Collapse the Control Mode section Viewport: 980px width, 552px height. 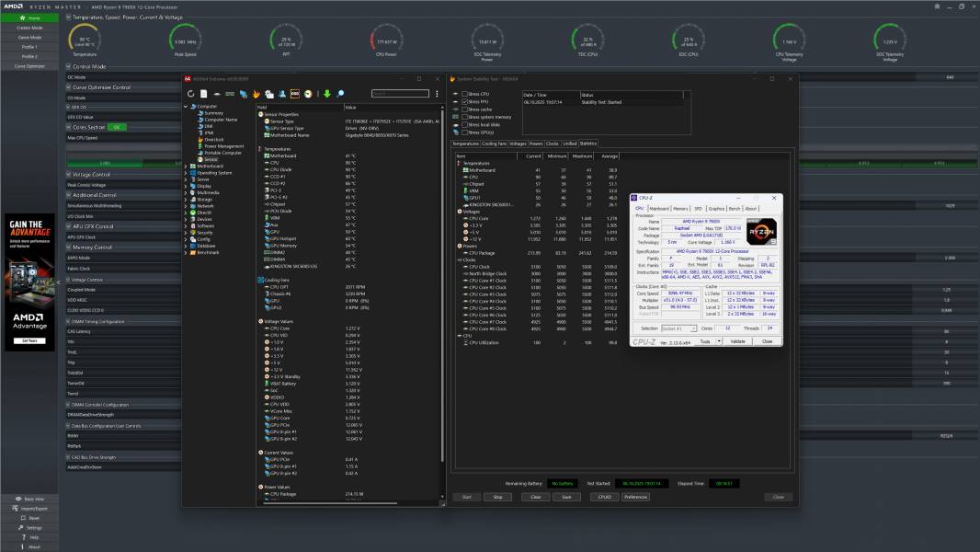tap(69, 66)
